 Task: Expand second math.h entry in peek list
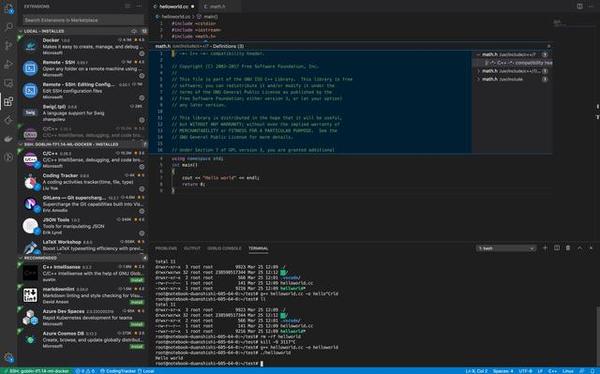[478, 71]
